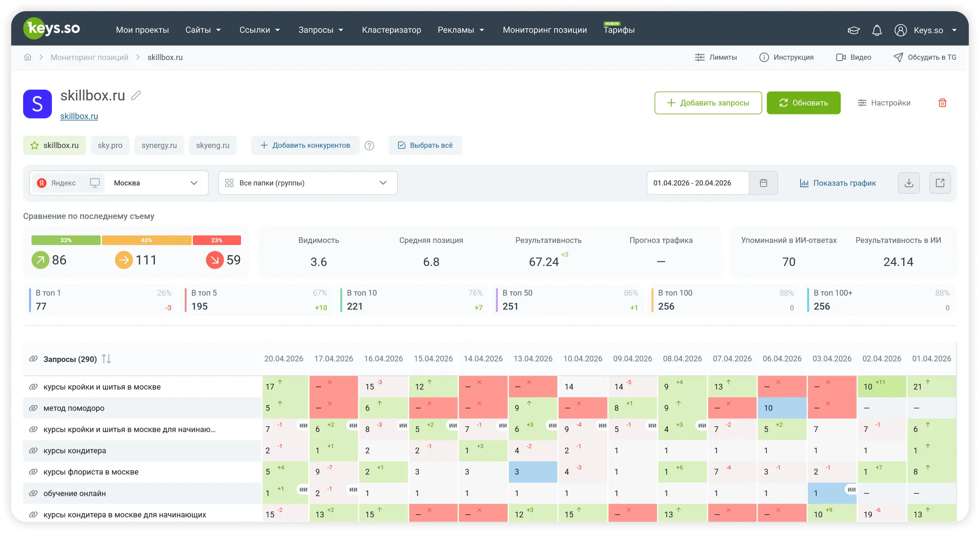This screenshot has width=980, height=533.
Task: Expand the Сайты menu
Action: [203, 30]
